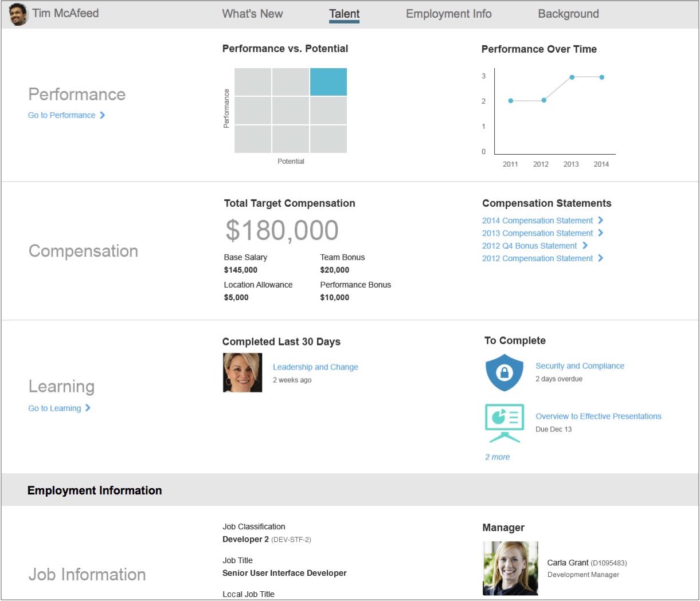The height and width of the screenshot is (601, 700).
Task: Click the 2013 data point on performance chart
Action: (x=572, y=77)
